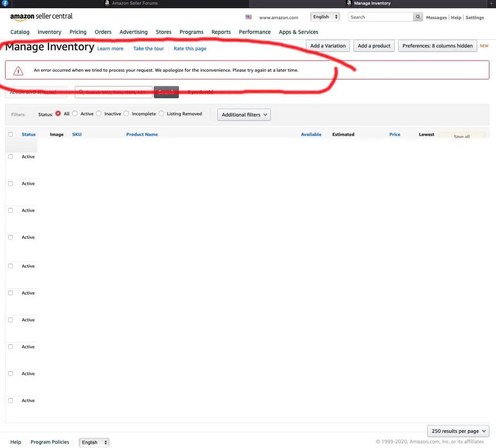Select the Inactive status radio button

click(99, 113)
